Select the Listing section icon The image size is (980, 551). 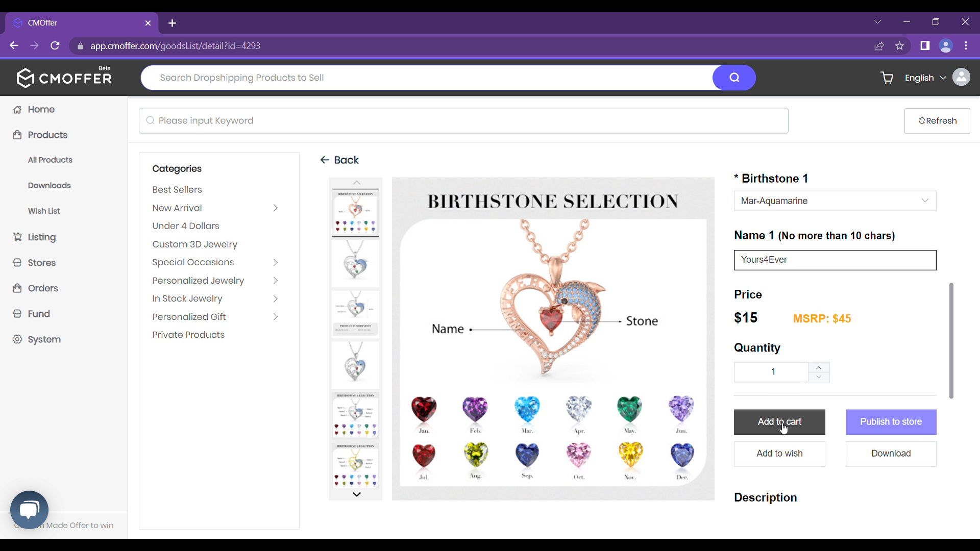[17, 237]
